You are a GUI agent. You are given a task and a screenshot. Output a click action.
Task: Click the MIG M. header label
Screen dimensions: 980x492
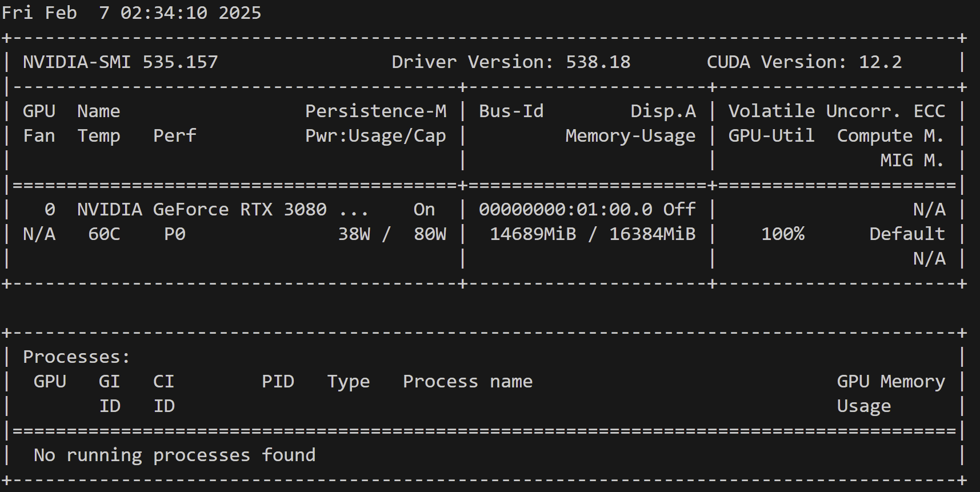tap(911, 161)
